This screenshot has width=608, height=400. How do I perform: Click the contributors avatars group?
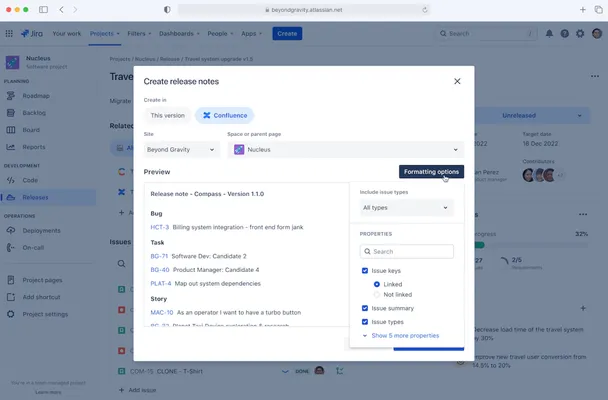point(542,175)
